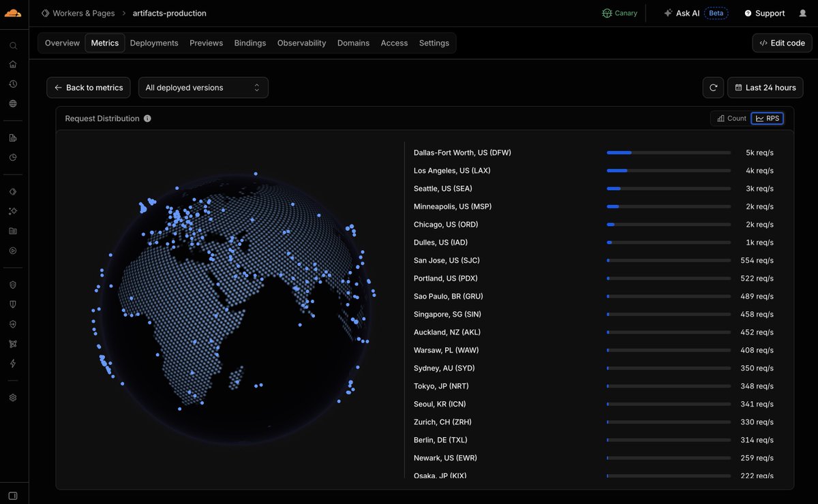Open the lightning bolt icon in sidebar
Image resolution: width=818 pixels, height=504 pixels.
[13, 364]
